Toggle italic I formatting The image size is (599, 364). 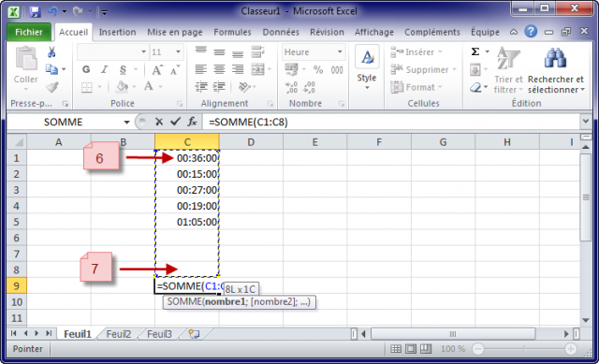click(x=104, y=69)
